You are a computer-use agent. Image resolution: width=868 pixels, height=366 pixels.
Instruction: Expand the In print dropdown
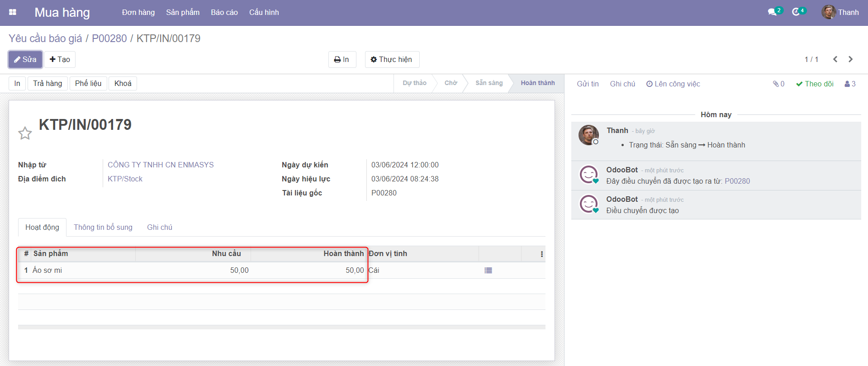[342, 59]
